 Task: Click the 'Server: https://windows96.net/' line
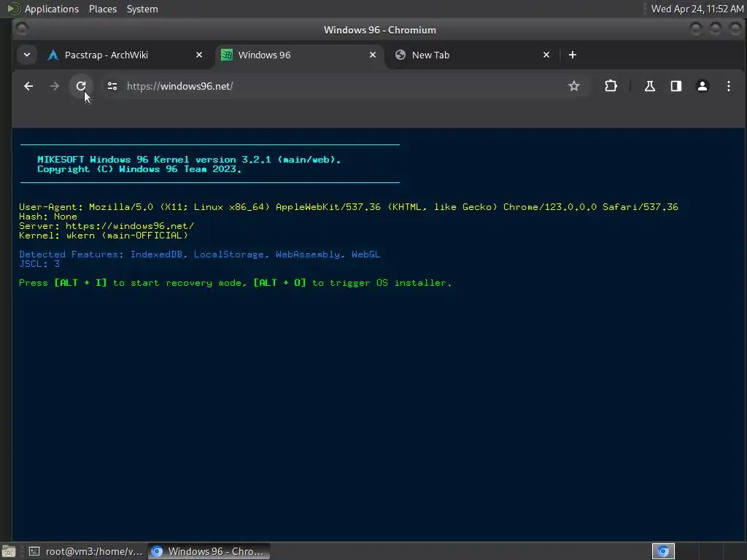click(x=107, y=226)
